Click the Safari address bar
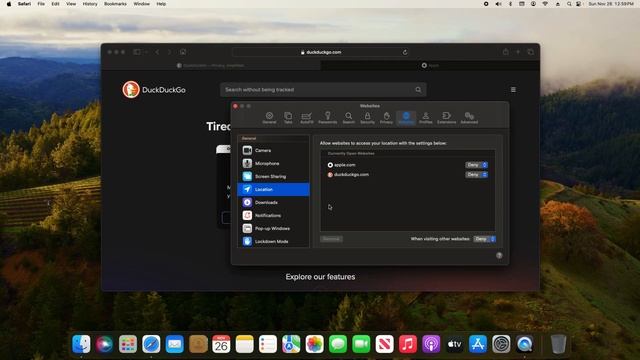 pyautogui.click(x=321, y=52)
